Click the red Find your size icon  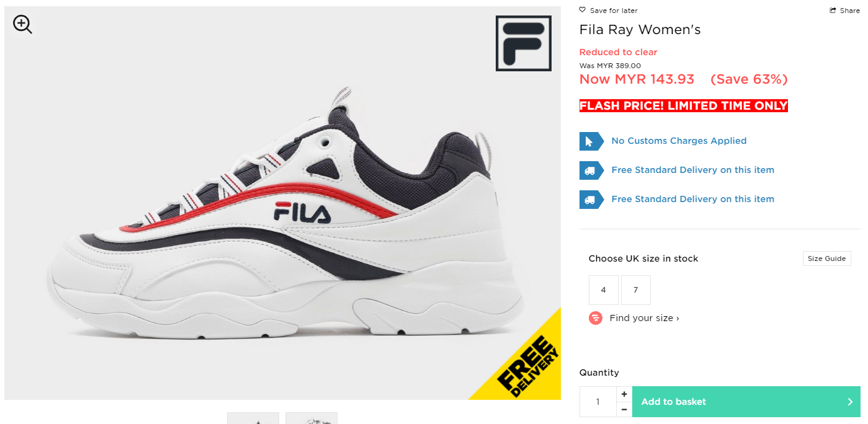pos(596,318)
